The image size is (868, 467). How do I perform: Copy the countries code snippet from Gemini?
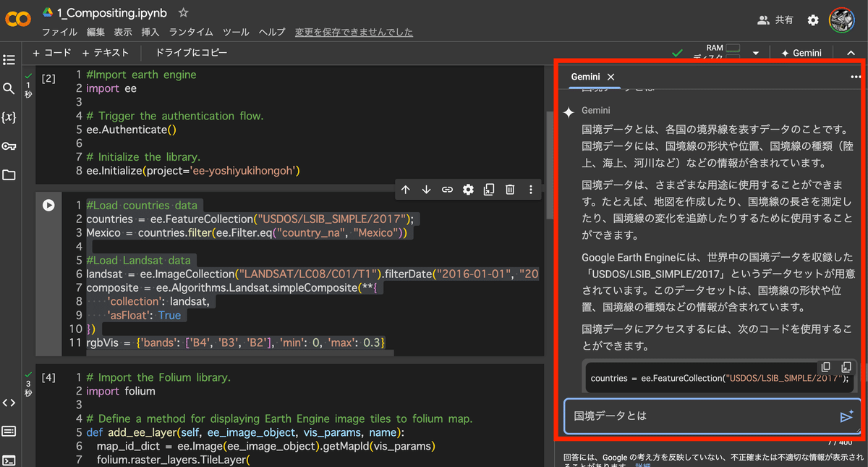pyautogui.click(x=825, y=367)
